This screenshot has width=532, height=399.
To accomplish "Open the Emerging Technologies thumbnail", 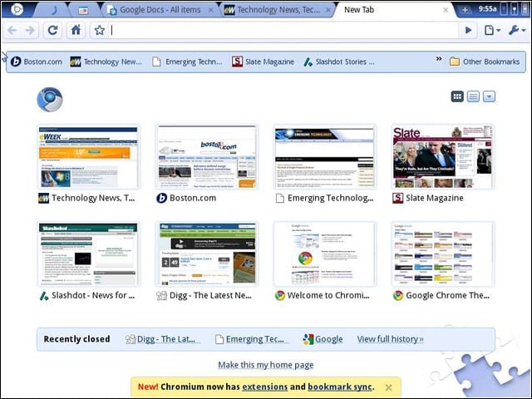I will pos(325,157).
